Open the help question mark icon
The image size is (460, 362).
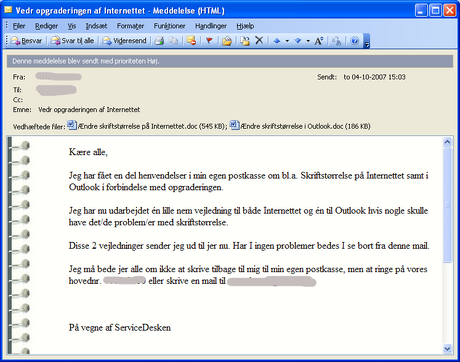(x=355, y=41)
